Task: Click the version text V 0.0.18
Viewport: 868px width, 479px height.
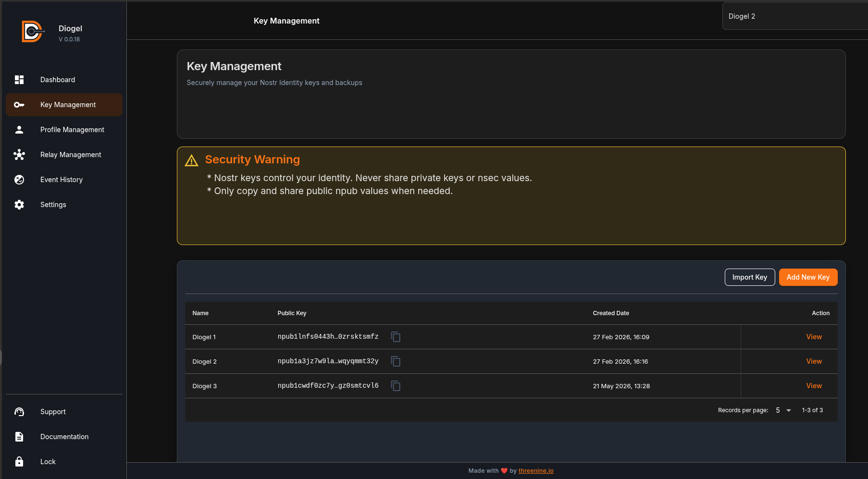Action: (69, 39)
